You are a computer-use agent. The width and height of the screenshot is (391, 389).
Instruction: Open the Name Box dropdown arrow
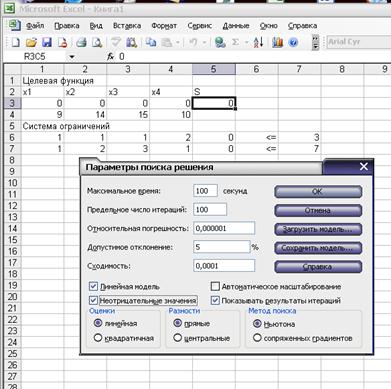(x=72, y=57)
